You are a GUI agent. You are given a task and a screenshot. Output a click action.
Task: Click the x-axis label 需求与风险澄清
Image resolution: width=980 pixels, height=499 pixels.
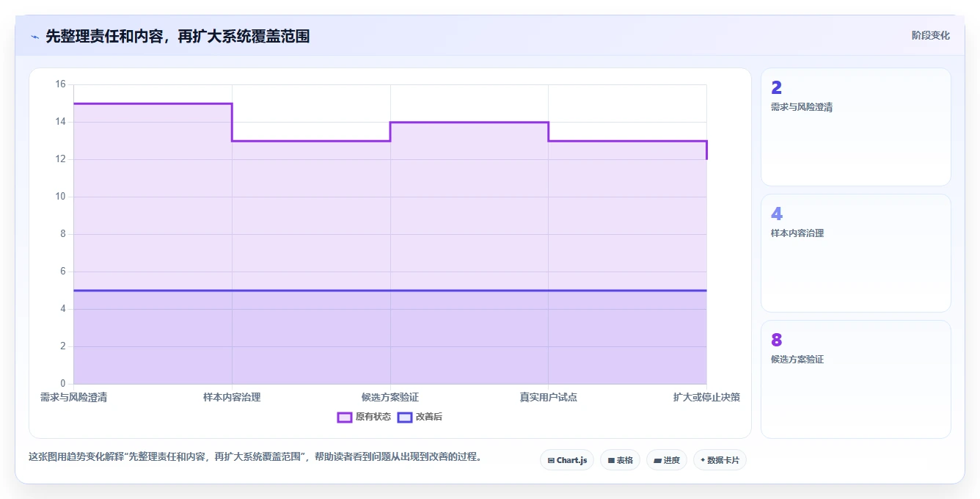(x=73, y=397)
